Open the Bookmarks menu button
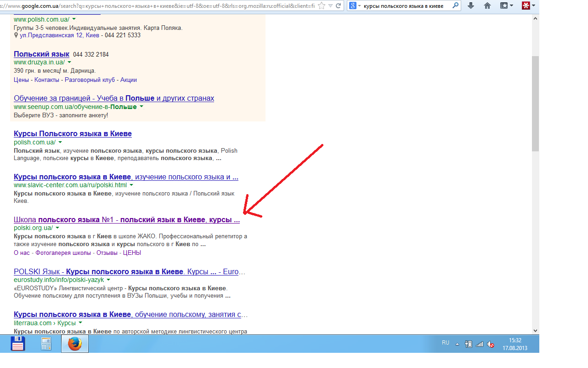This screenshot has height=368, width=588. [x=507, y=6]
